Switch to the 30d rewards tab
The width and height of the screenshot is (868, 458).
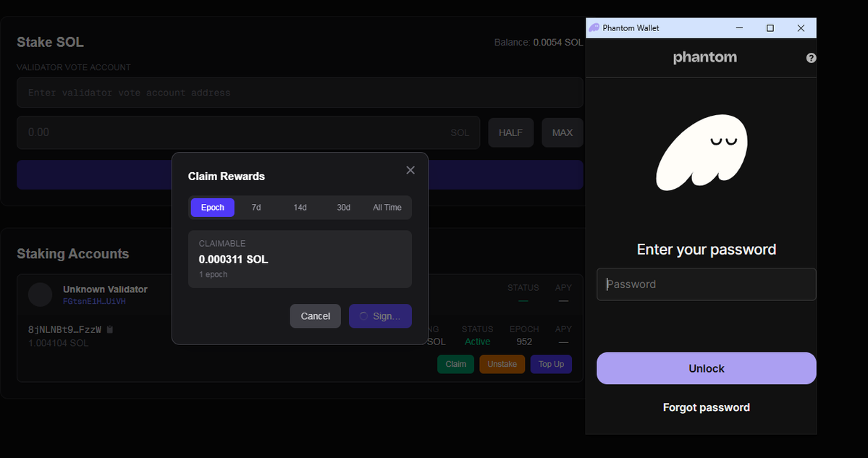(x=344, y=208)
